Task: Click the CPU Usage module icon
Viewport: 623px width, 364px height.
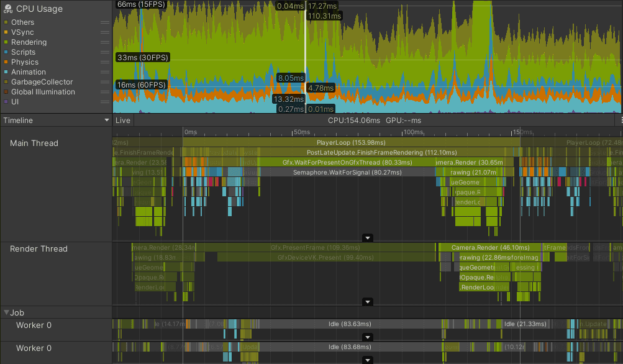Action: tap(7, 9)
